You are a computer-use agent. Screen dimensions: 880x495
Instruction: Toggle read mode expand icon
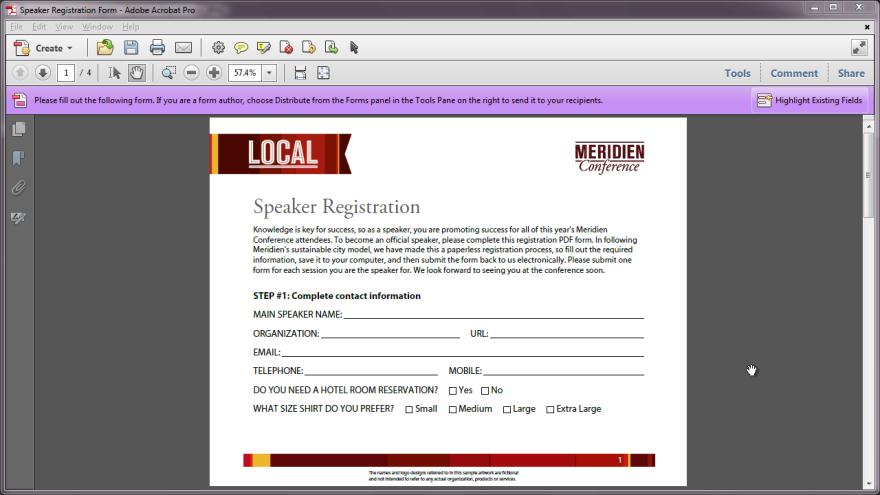[859, 48]
